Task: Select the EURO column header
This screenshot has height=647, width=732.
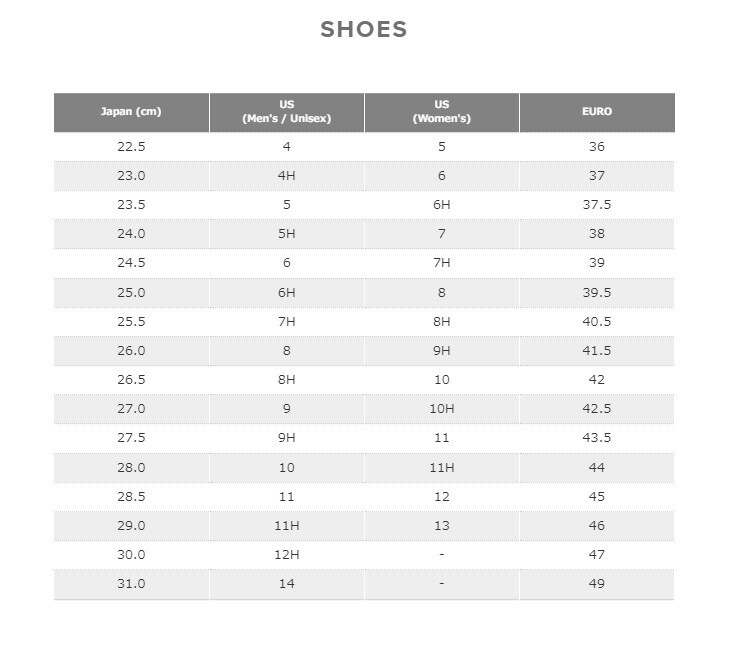Action: 597,112
